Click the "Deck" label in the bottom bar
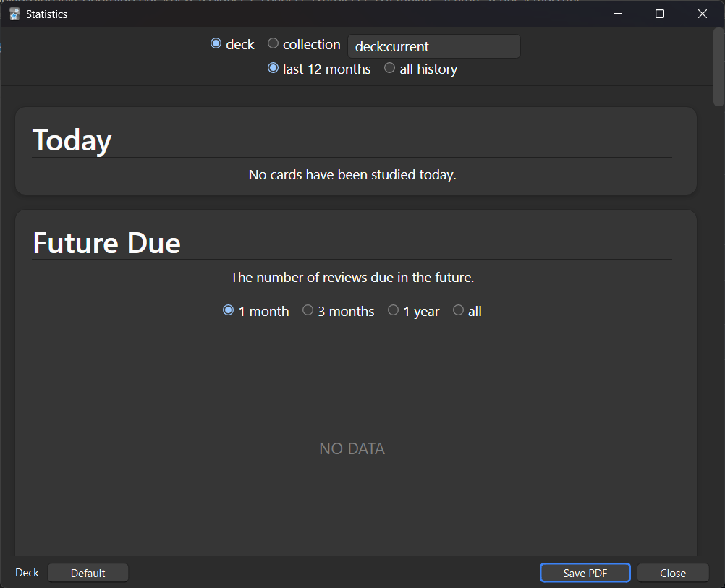This screenshot has width=725, height=588. pos(27,572)
